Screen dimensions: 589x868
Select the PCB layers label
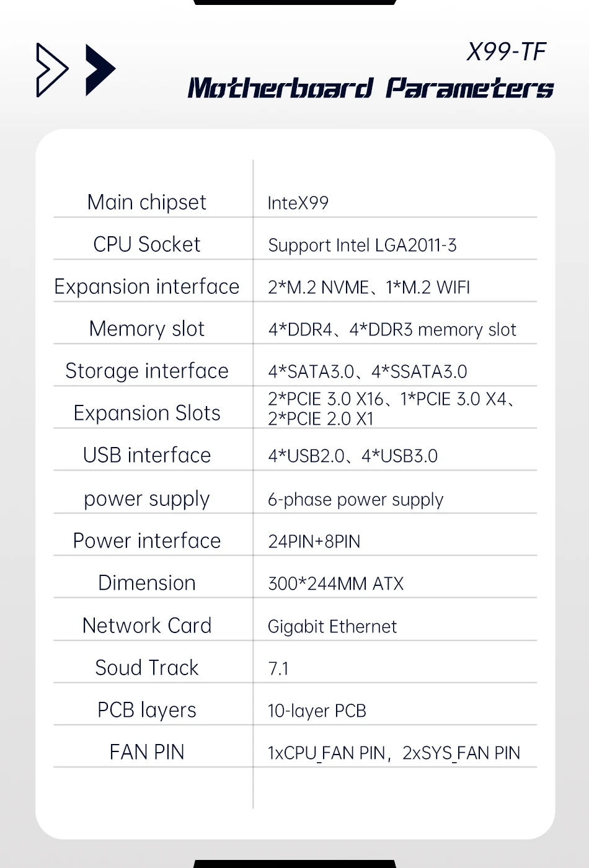147,710
